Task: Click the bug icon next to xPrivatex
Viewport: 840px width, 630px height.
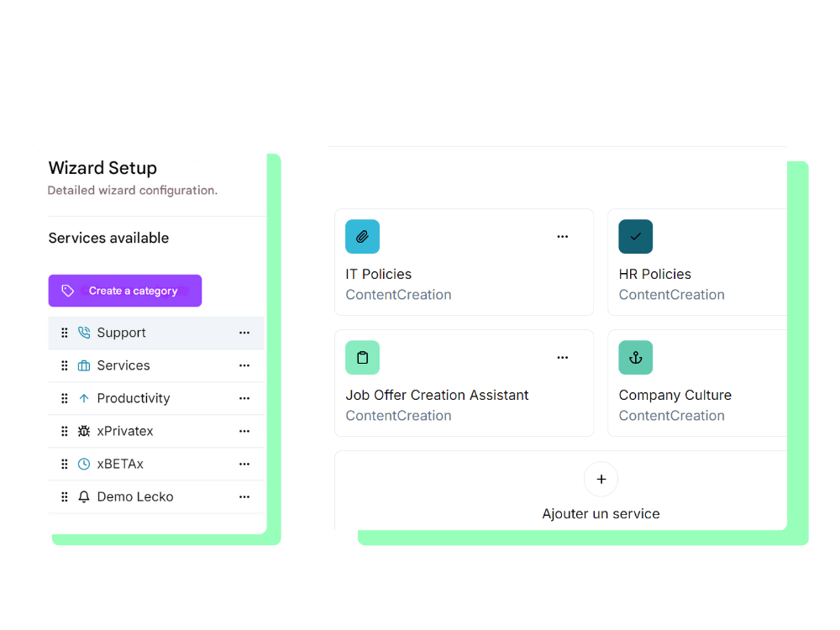Action: tap(84, 431)
